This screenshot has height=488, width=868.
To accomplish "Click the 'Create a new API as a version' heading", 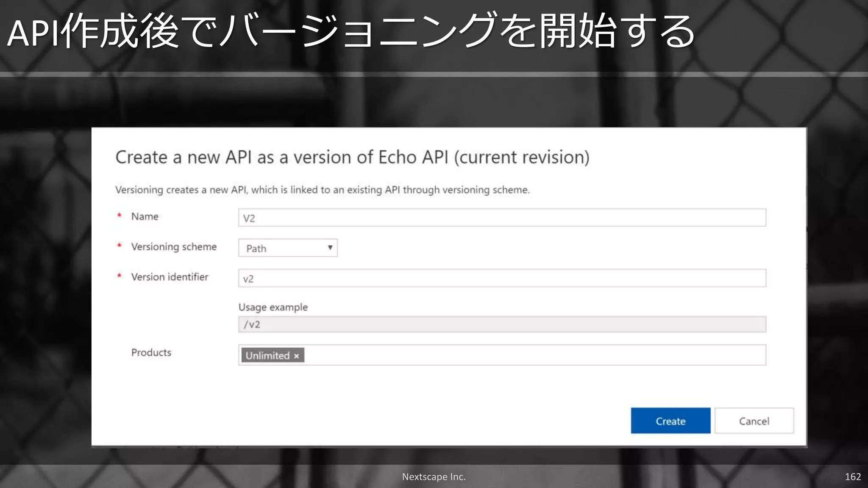I will point(352,157).
